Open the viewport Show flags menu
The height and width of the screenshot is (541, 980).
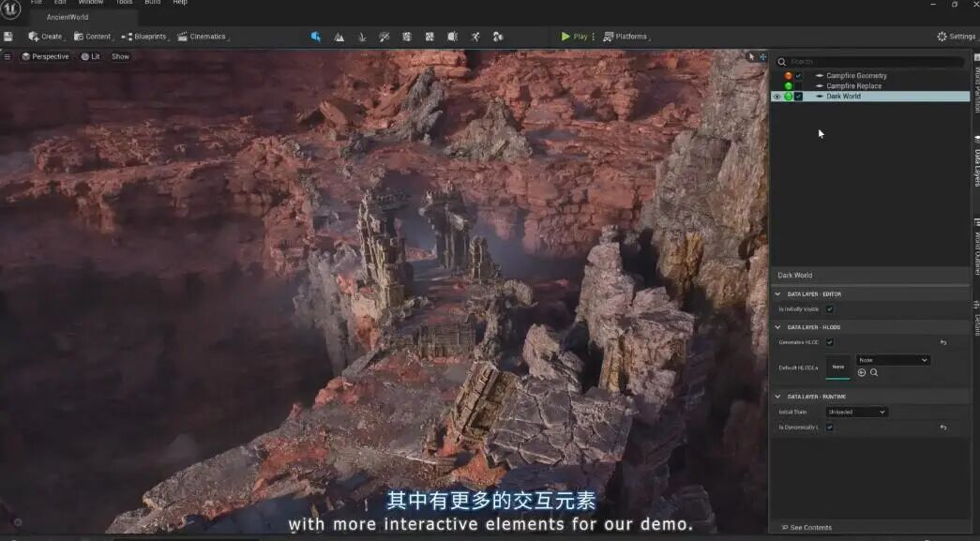point(121,57)
